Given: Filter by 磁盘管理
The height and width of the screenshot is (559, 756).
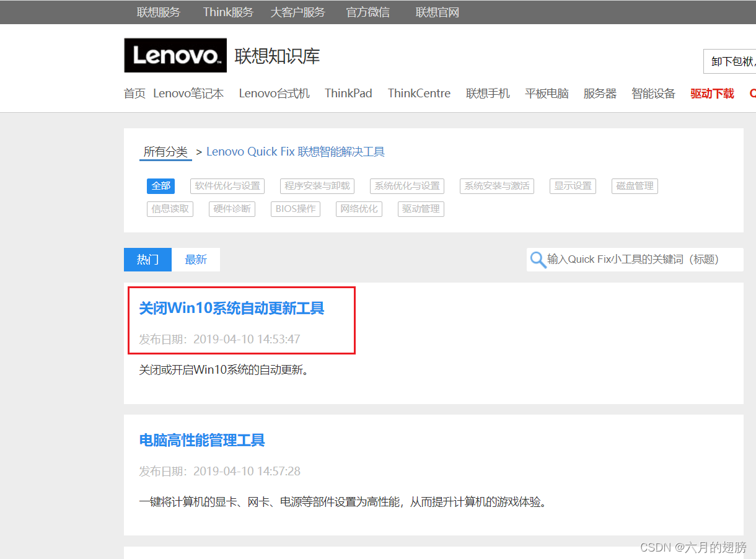Looking at the screenshot, I should (635, 186).
